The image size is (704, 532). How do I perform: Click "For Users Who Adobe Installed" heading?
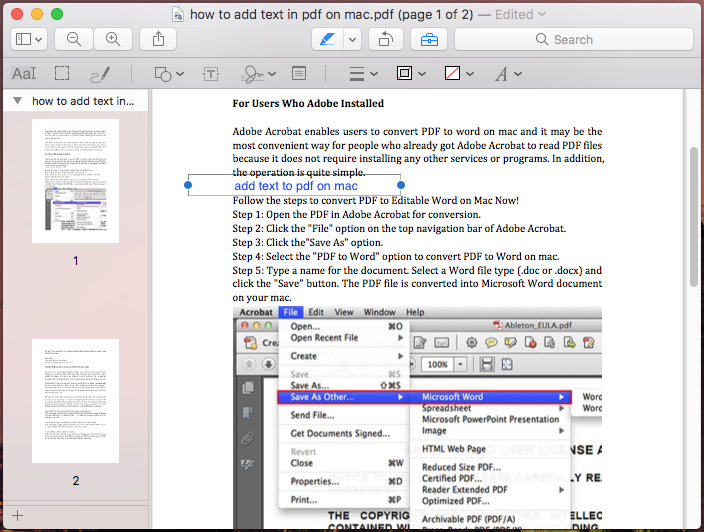tap(308, 103)
